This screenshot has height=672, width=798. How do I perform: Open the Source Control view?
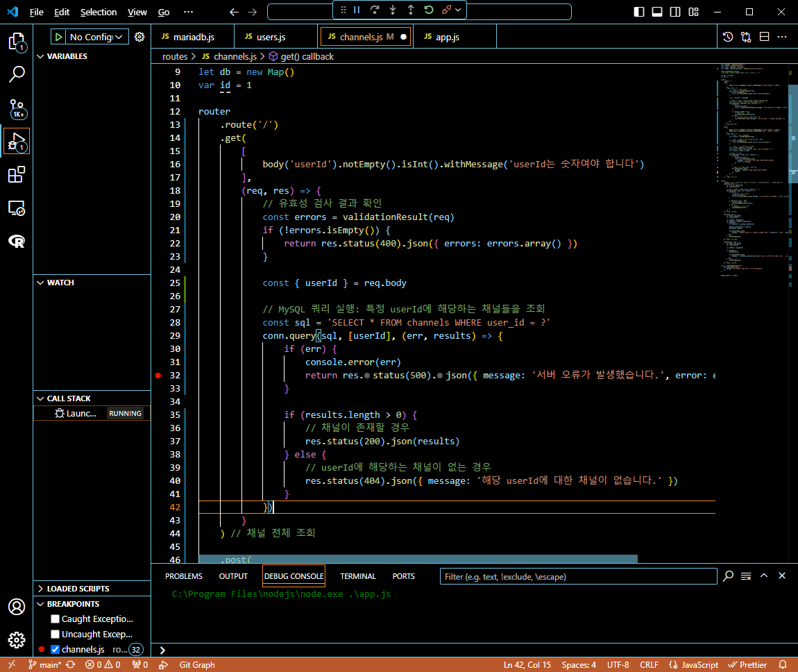[x=17, y=108]
